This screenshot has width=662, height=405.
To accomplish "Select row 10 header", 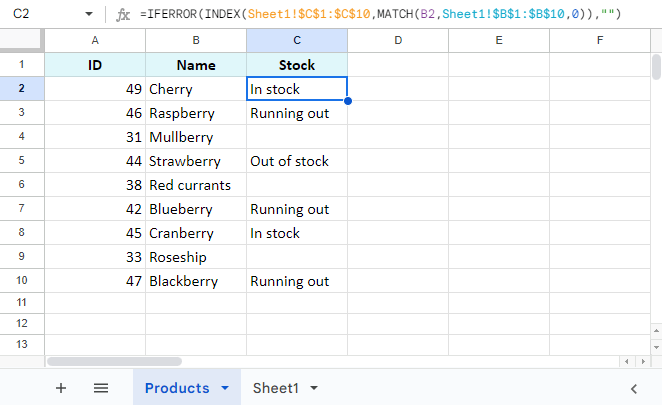I will tap(22, 280).
